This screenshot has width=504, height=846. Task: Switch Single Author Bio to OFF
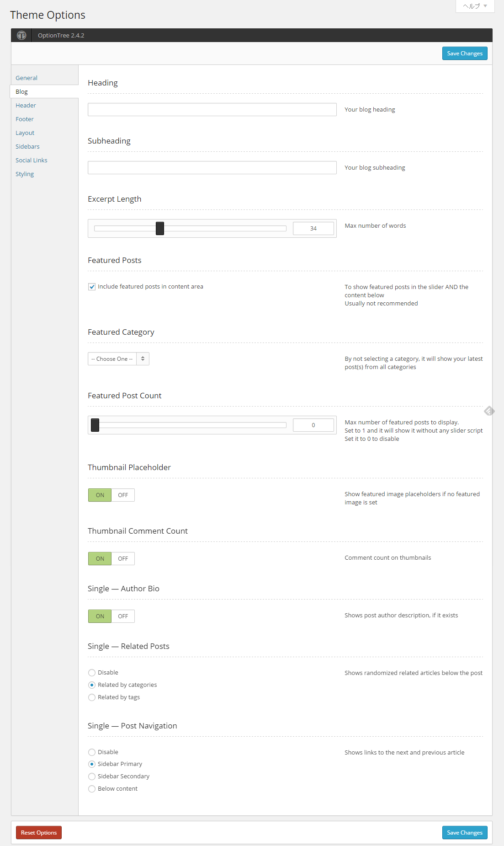pyautogui.click(x=123, y=616)
